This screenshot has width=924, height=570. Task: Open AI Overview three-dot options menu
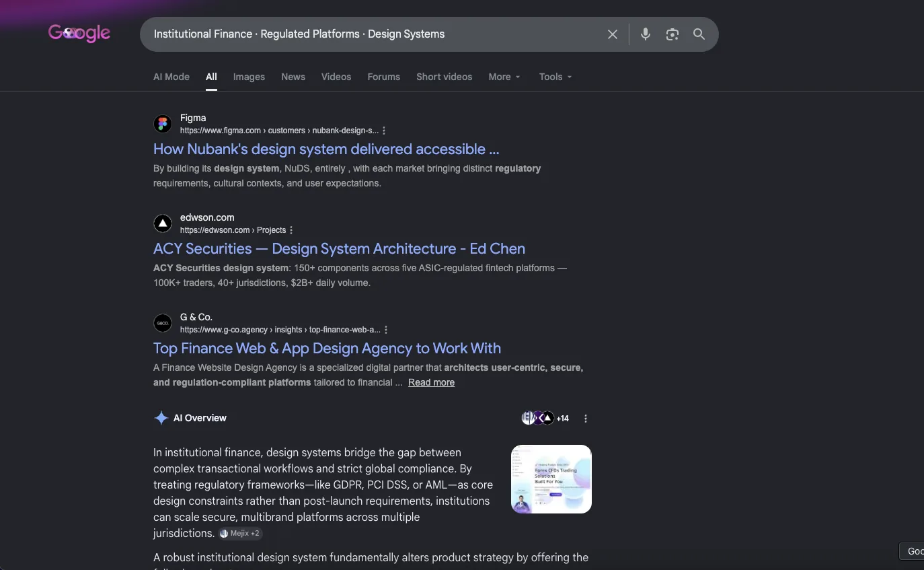click(x=586, y=419)
